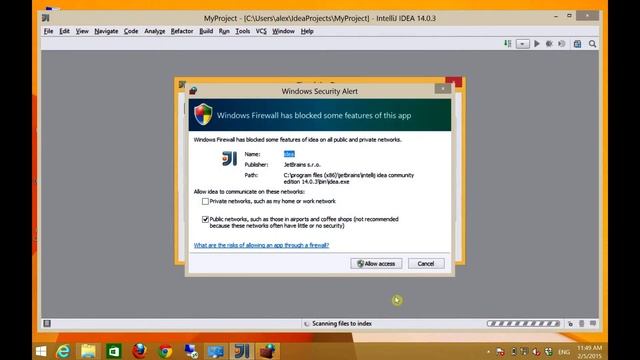Open the Run menu
Image resolution: width=640 pixels, height=360 pixels.
pyautogui.click(x=224, y=31)
